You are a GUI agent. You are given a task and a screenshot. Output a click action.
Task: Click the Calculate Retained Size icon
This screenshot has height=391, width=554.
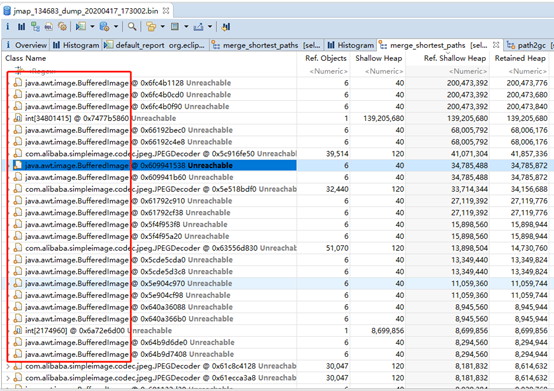(175, 26)
